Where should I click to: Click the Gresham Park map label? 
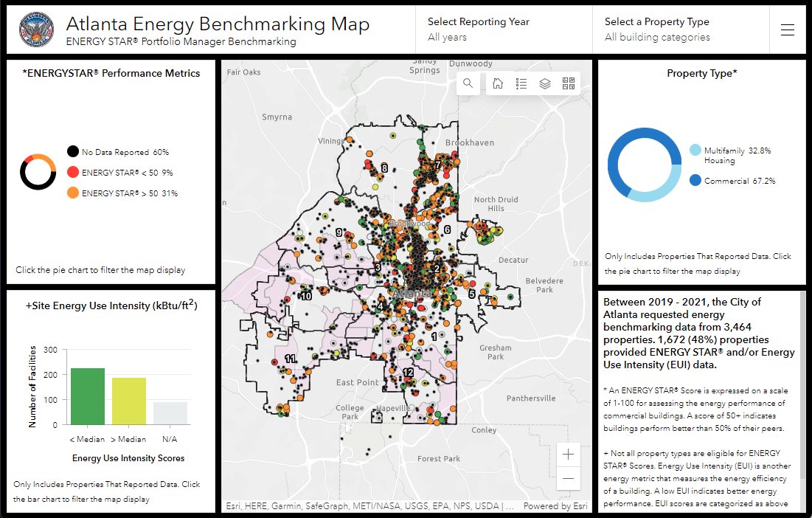point(495,352)
